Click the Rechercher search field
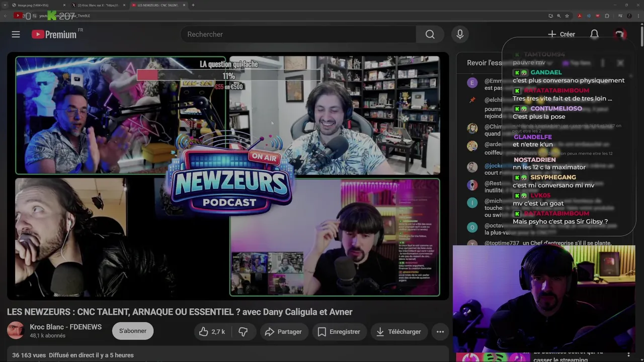644x362 pixels. (298, 34)
